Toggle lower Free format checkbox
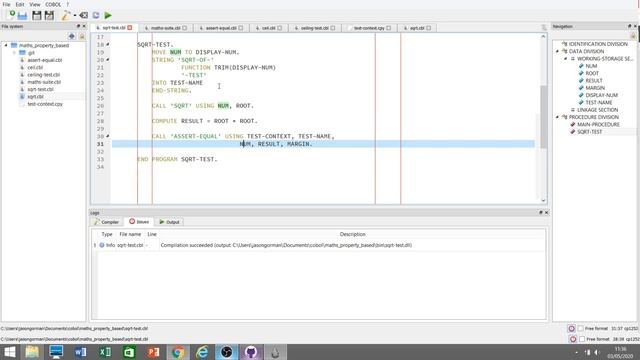This screenshot has width=640, height=360. [x=582, y=339]
